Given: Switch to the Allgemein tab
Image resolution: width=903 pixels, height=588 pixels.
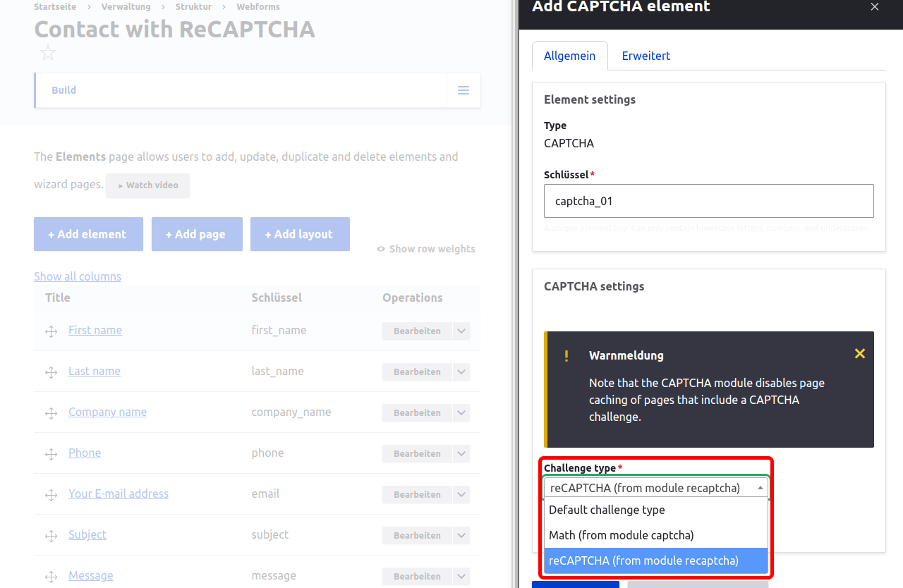Looking at the screenshot, I should 570,56.
